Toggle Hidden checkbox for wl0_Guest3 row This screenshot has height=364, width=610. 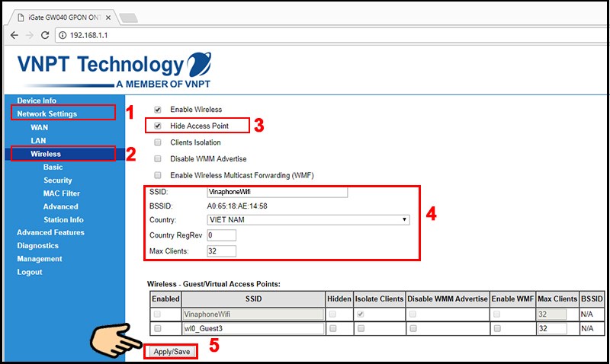[x=332, y=329]
